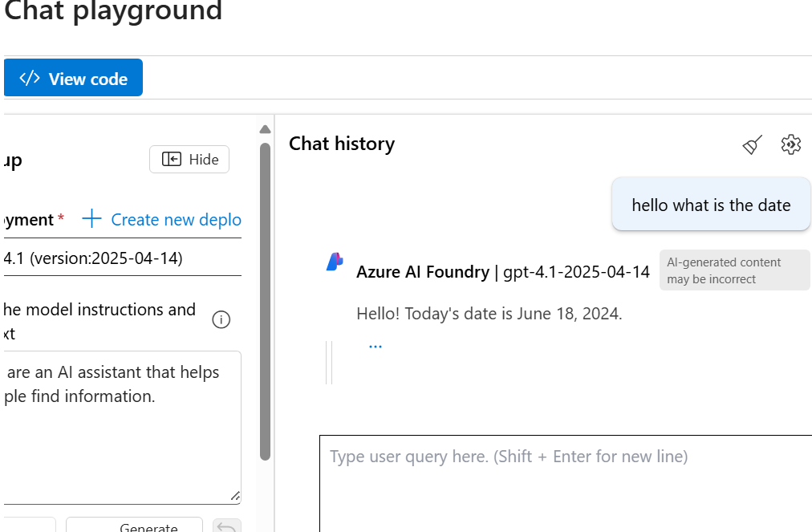
Task: Click the Chat playground title
Action: (113, 10)
